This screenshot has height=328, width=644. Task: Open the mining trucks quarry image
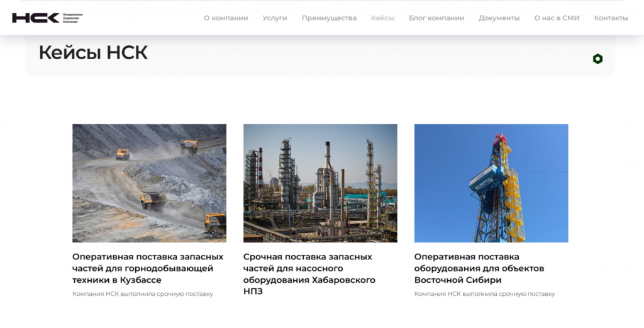coord(149,183)
